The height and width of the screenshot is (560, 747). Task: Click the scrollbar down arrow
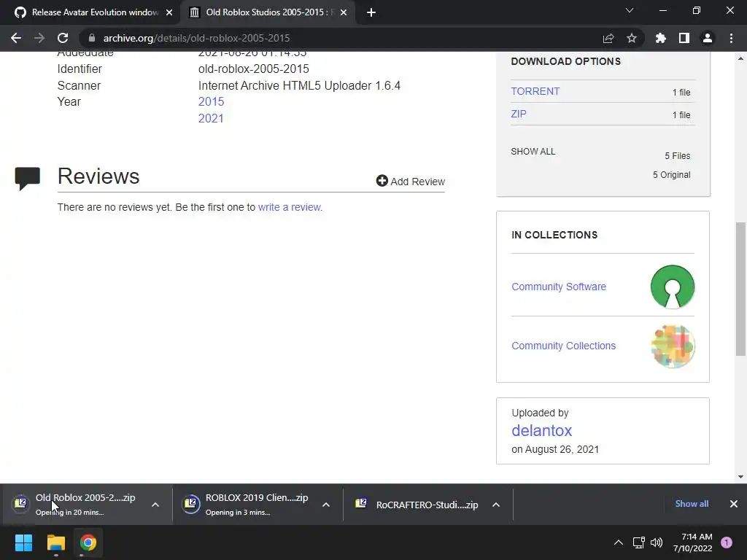pos(740,477)
